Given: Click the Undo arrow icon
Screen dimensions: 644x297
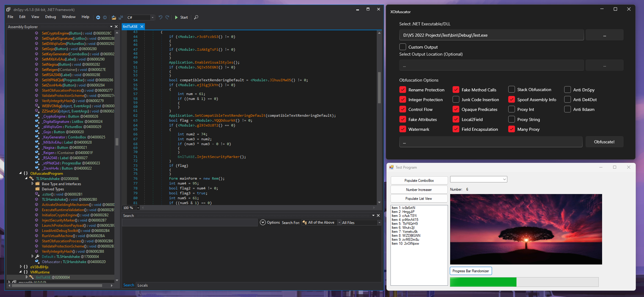Looking at the screenshot, I should coord(160,17).
